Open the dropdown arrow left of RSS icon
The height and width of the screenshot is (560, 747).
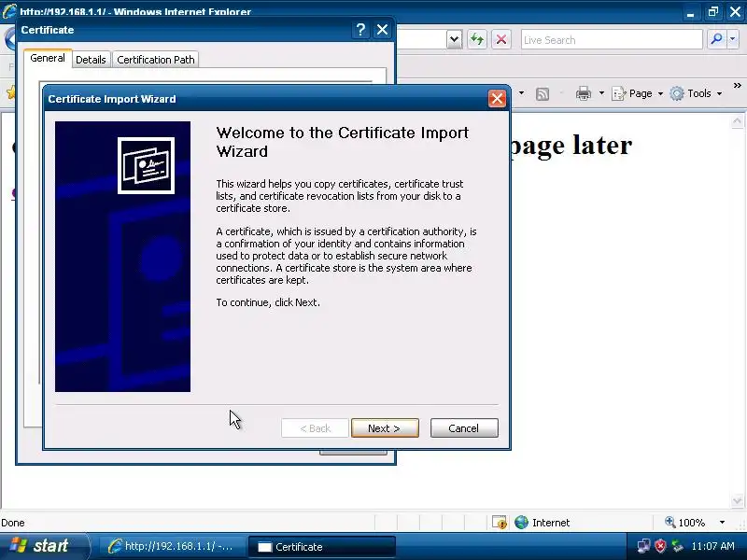coord(521,92)
